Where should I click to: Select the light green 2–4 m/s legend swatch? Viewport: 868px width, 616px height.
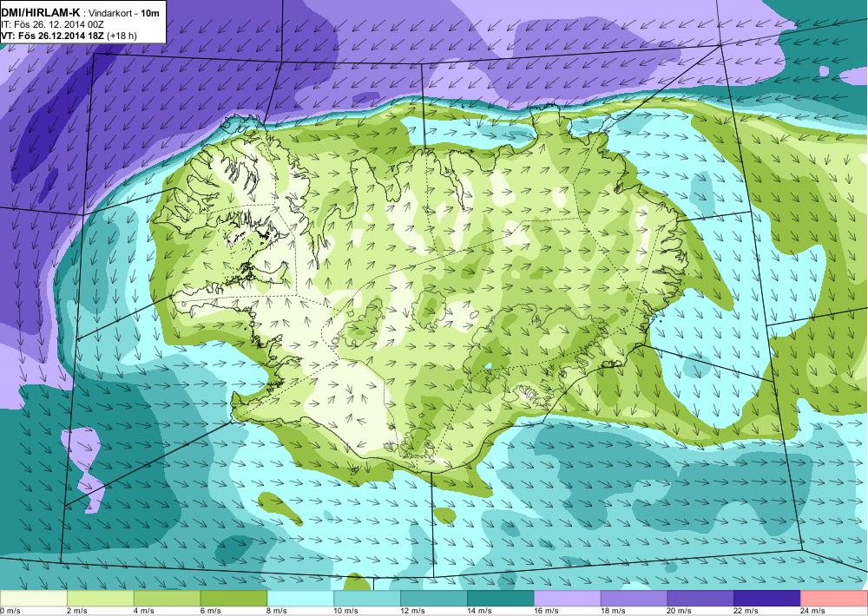[x=100, y=599]
